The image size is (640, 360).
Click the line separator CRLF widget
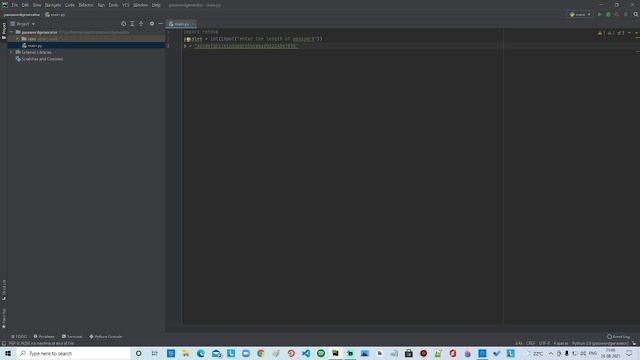pos(531,343)
